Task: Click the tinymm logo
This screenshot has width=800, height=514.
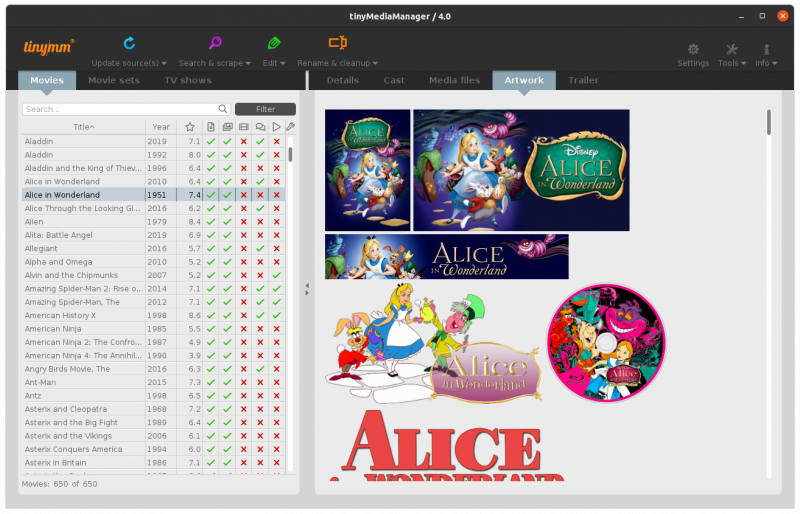Action: pos(48,47)
